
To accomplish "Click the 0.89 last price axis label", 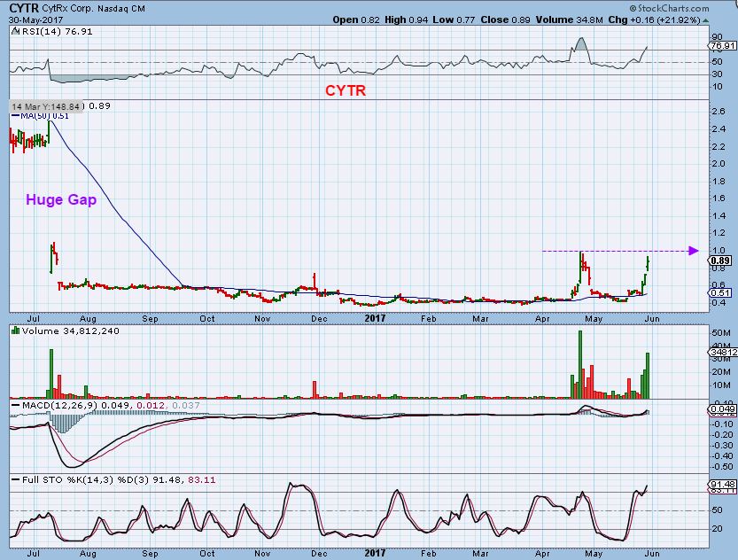I will pyautogui.click(x=723, y=261).
